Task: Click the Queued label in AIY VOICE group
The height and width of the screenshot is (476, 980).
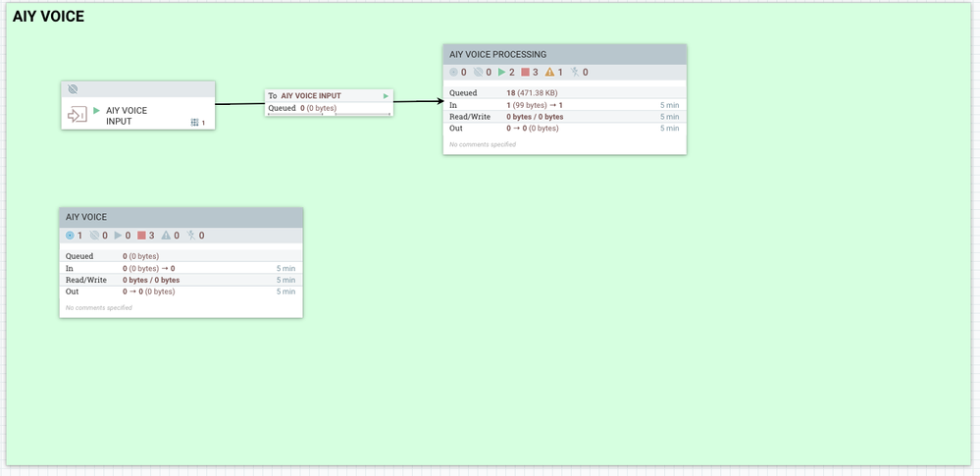Action: (79, 256)
